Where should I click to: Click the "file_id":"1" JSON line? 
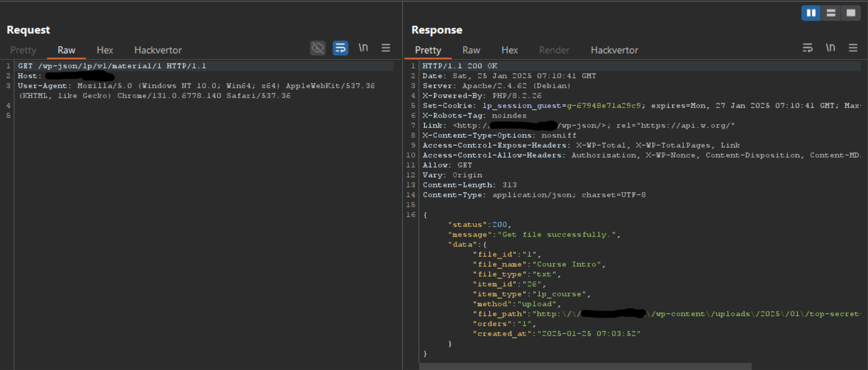coord(507,254)
